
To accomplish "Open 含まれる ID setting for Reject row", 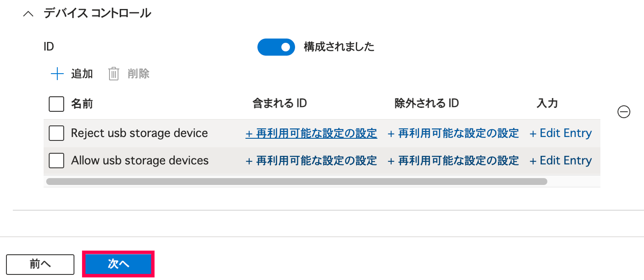I will click(311, 133).
